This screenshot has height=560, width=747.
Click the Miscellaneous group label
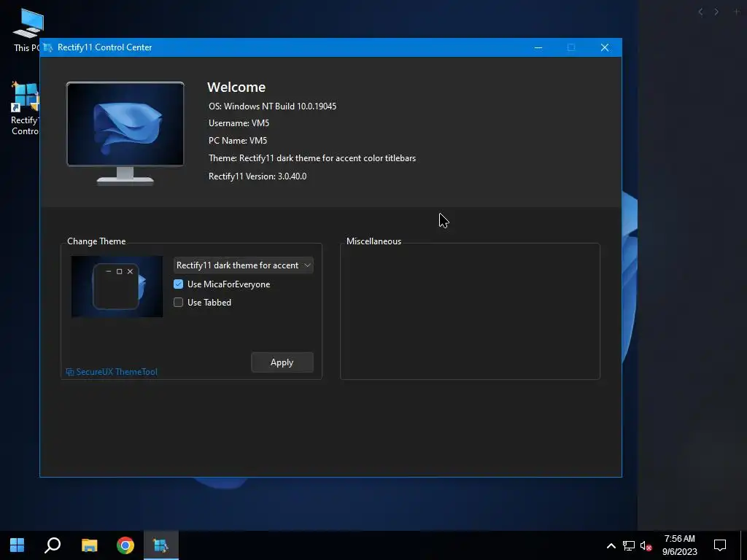pos(374,241)
